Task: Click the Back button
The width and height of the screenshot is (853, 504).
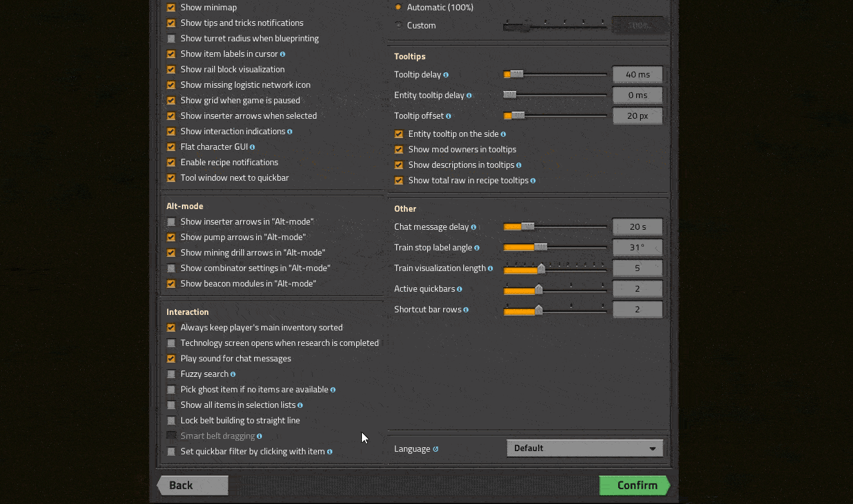Action: (x=192, y=485)
